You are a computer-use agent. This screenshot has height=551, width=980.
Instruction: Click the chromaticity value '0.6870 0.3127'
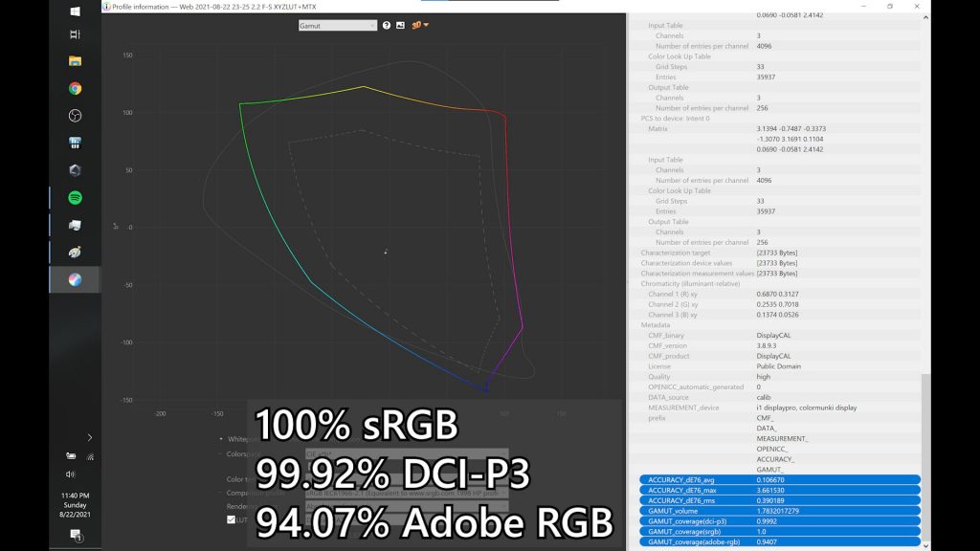point(777,295)
